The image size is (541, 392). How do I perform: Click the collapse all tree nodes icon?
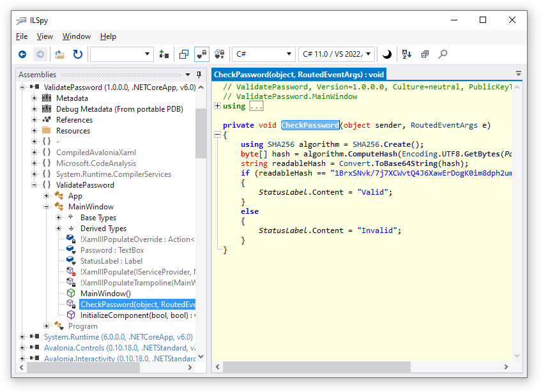(x=425, y=55)
